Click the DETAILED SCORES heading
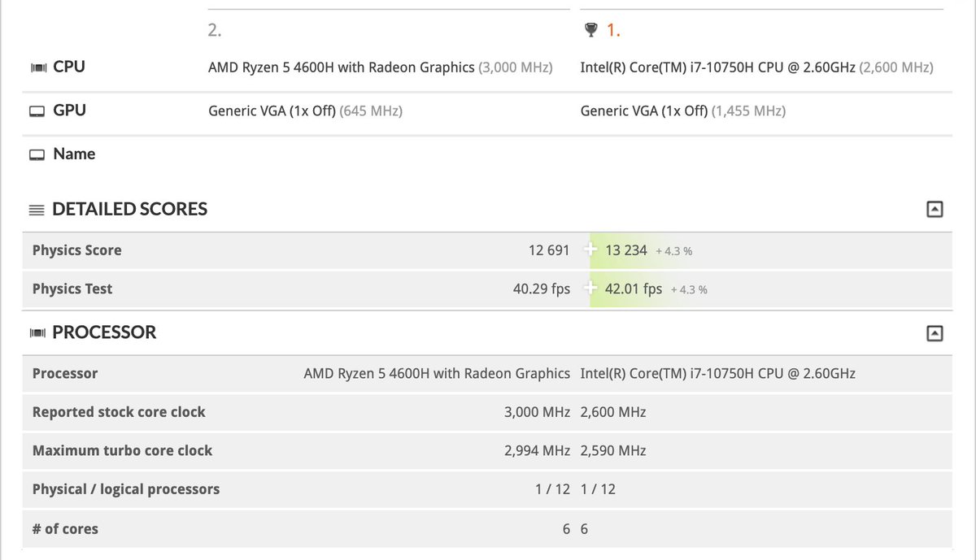 pos(129,209)
